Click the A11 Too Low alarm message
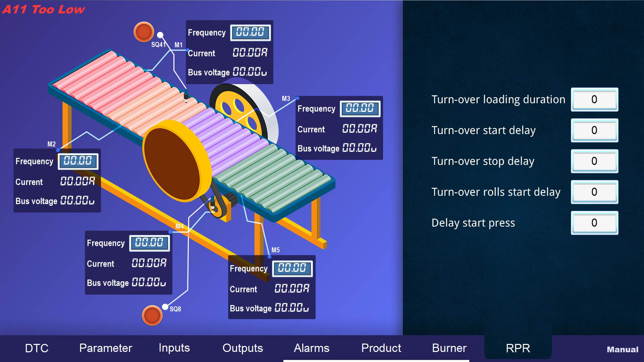 (44, 9)
